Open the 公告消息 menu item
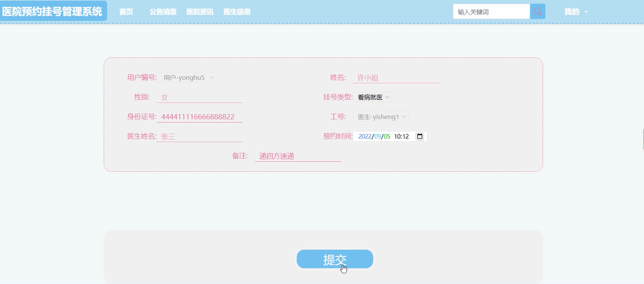Viewport: 644px width, 284px height. [x=163, y=11]
